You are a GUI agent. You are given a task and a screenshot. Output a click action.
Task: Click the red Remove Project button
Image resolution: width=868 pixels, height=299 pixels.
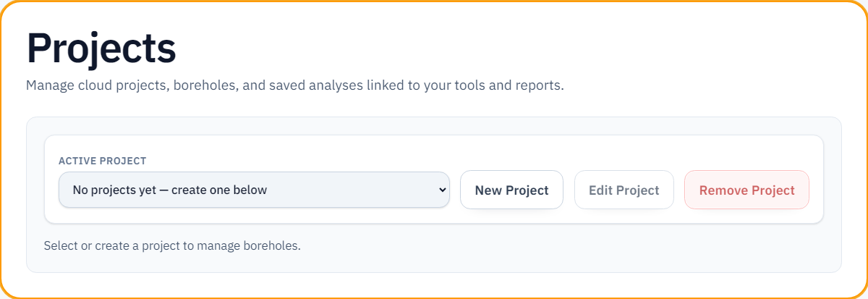(746, 190)
